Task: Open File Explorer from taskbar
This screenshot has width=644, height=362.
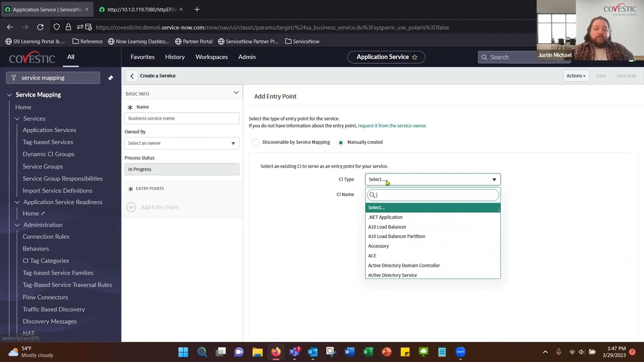Action: coord(257,352)
